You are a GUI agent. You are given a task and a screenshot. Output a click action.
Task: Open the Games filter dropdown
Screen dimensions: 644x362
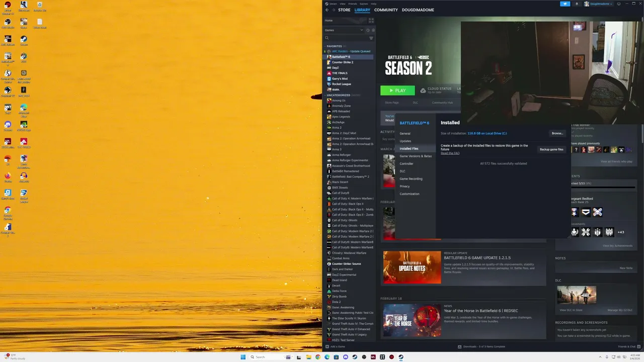coord(344,30)
